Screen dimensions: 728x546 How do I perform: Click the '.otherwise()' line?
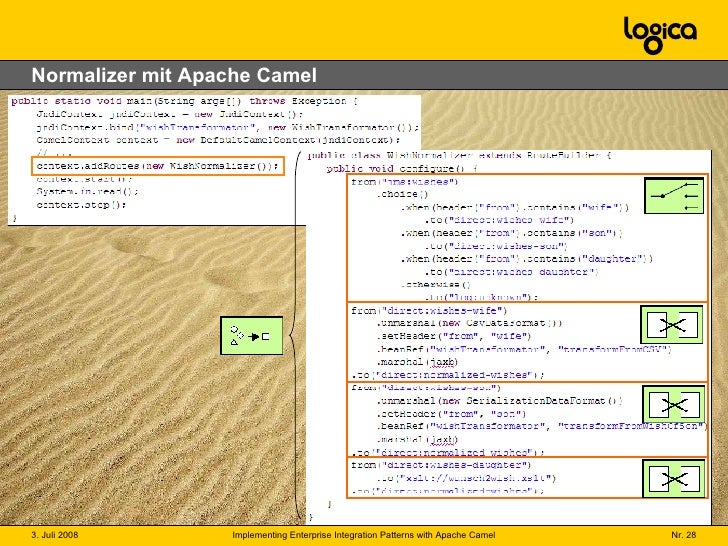pos(436,284)
